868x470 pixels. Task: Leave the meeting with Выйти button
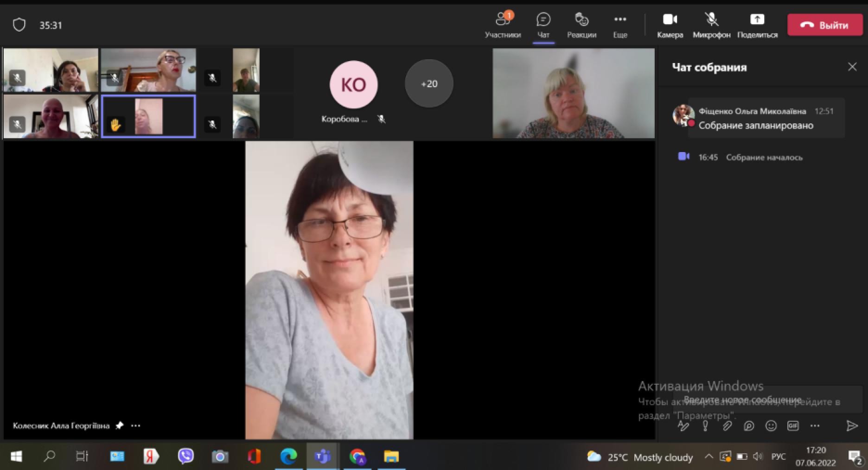825,25
